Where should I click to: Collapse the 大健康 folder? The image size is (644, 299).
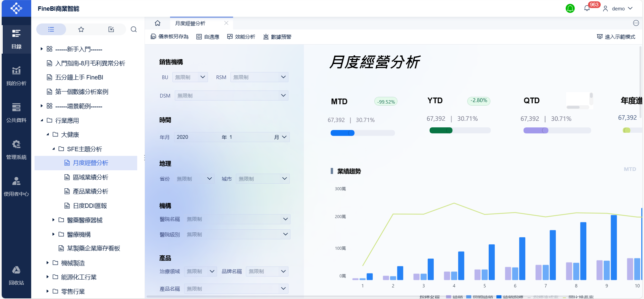point(48,134)
